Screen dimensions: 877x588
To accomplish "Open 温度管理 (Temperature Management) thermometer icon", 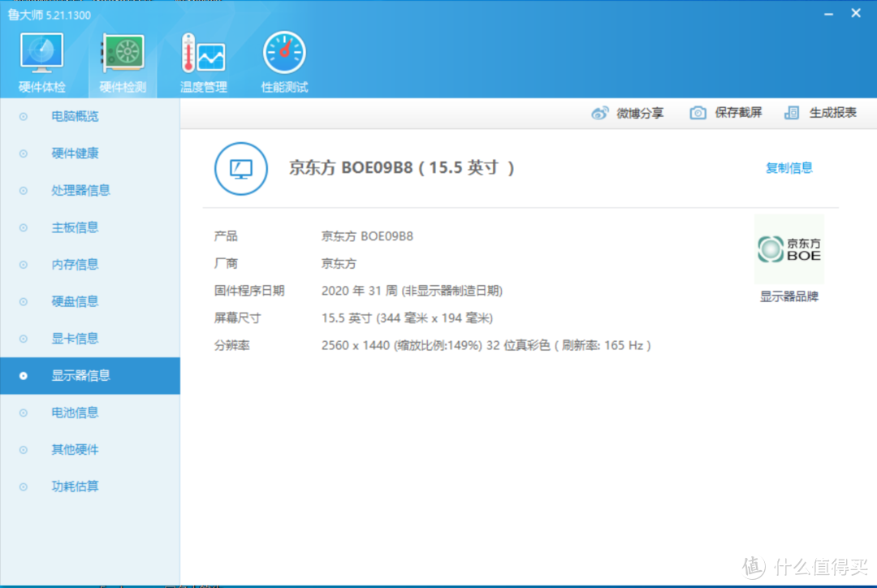I will [x=202, y=57].
